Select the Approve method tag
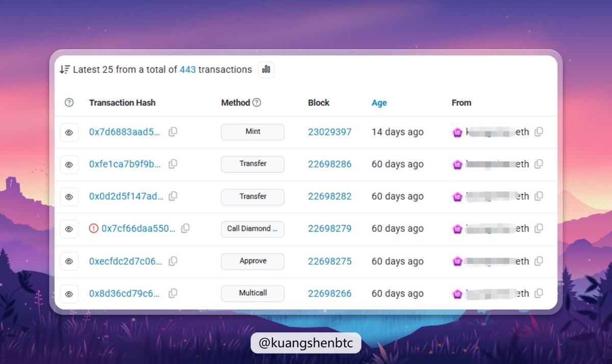Viewport: 612px width, 364px height. click(252, 261)
